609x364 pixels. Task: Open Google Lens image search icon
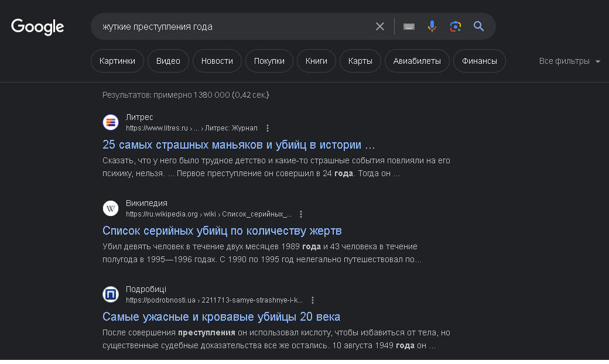[x=456, y=26]
